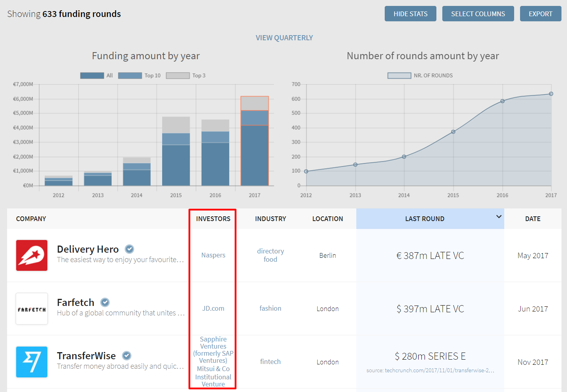
Task: Click the Farfetch logo thumbnail
Action: [32, 309]
